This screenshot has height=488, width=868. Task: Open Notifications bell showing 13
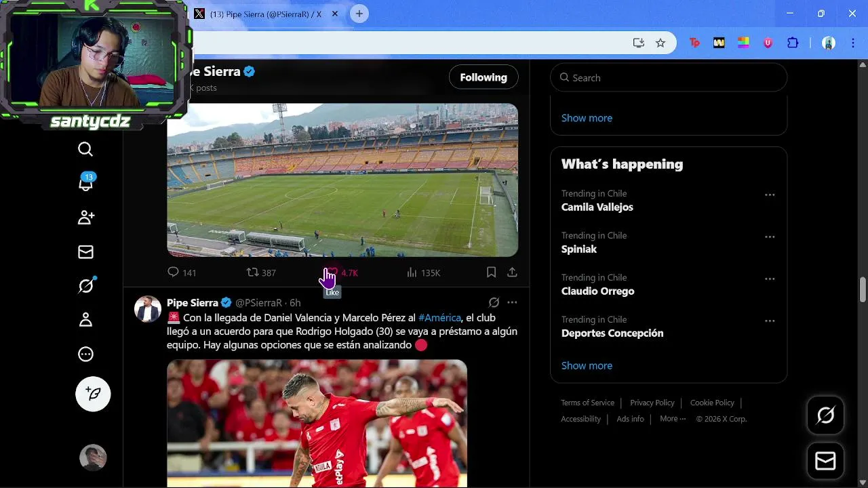point(86,182)
